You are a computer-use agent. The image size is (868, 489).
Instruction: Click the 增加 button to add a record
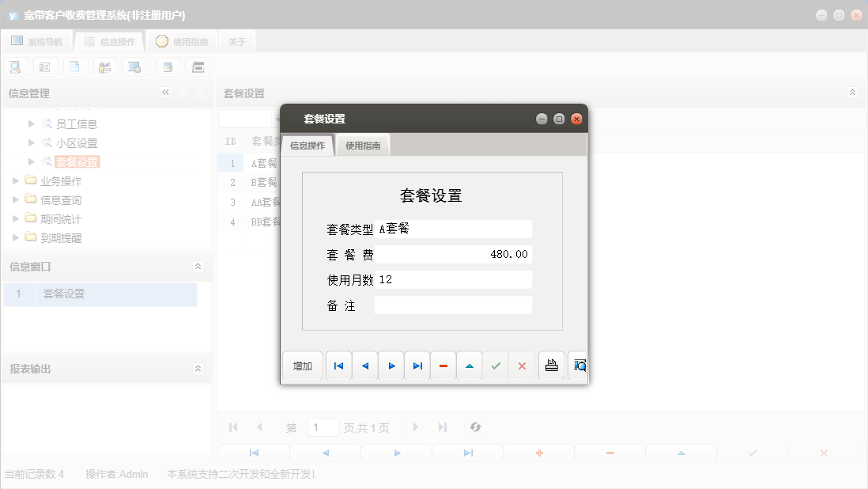[x=302, y=365]
